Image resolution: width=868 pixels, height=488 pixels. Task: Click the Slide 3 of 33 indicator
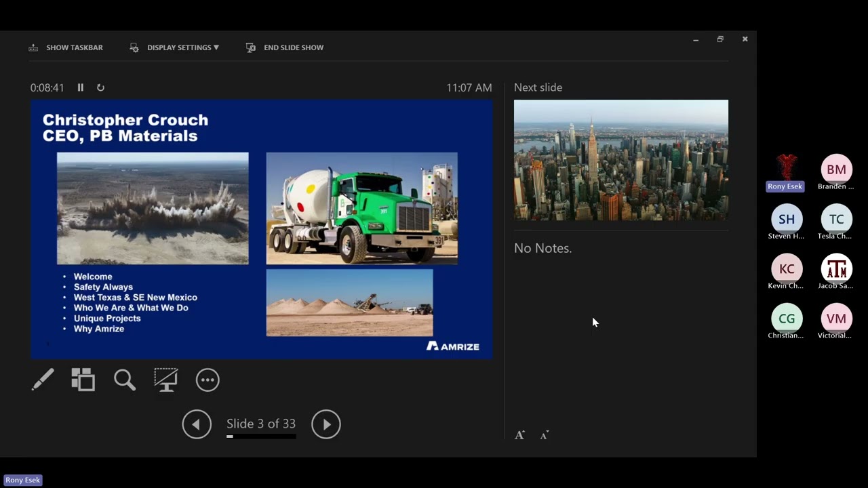(x=261, y=424)
